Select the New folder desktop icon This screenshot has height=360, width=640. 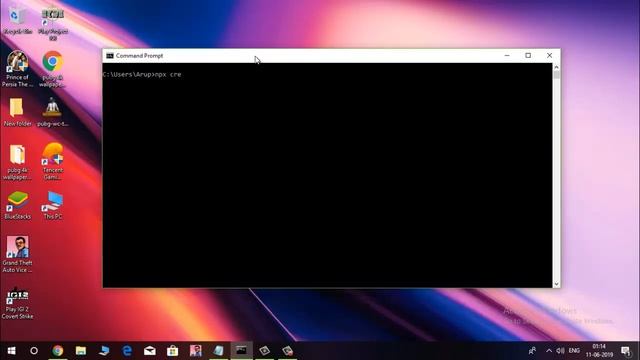[17, 112]
